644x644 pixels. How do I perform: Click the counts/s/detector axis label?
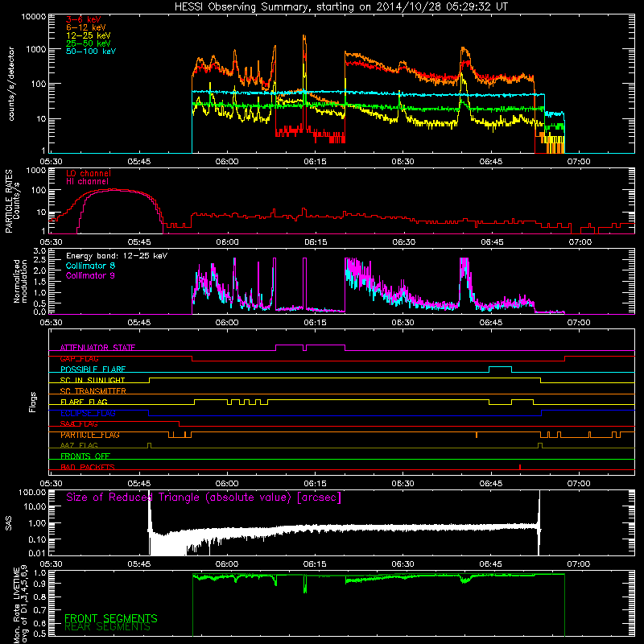[11, 84]
